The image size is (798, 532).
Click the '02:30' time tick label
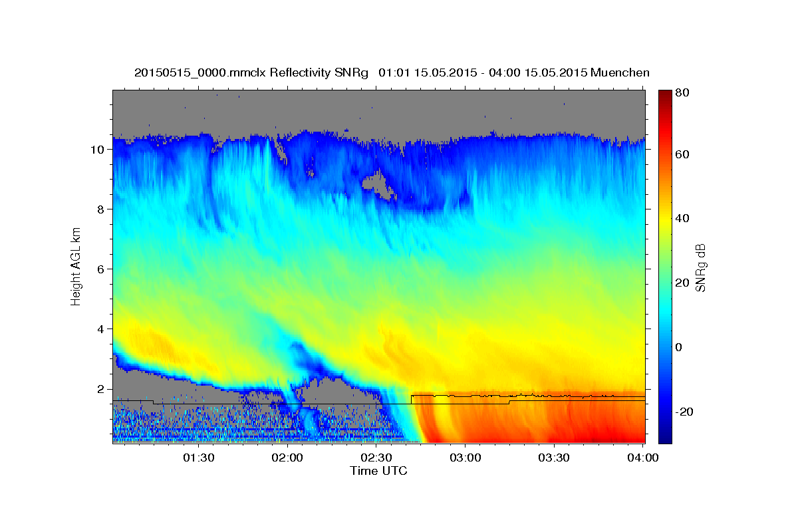point(376,458)
